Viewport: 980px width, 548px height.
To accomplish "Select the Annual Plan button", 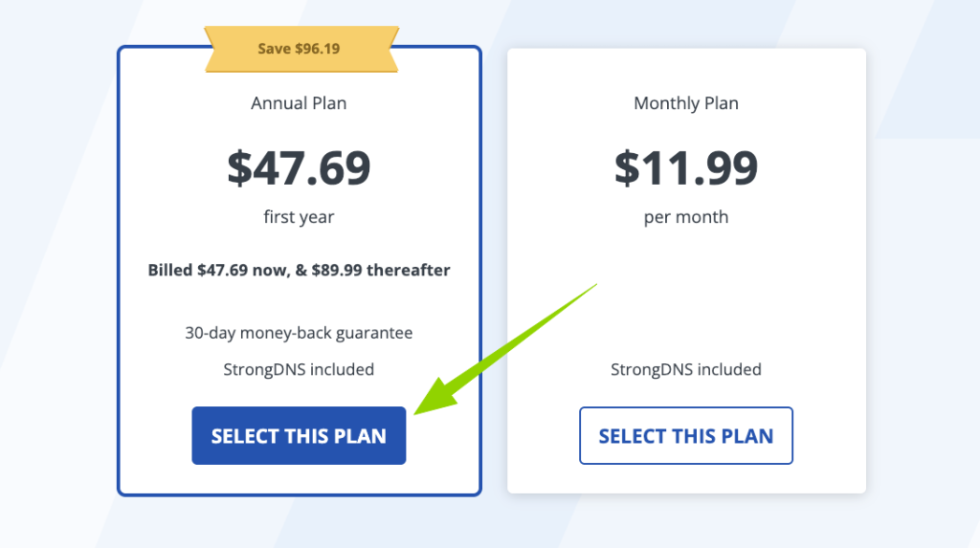I will pyautogui.click(x=299, y=436).
